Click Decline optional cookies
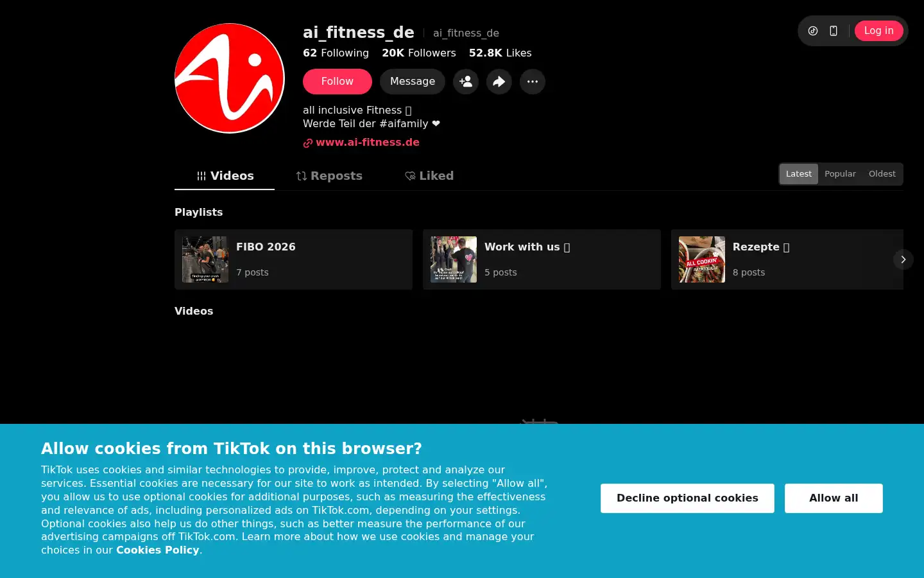 (x=687, y=498)
